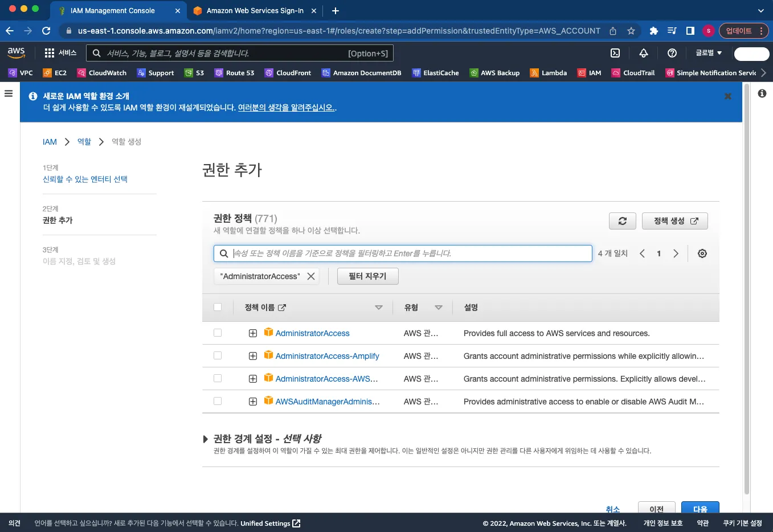
Task: Open the roles (역할) breadcrumb link
Action: pos(84,142)
